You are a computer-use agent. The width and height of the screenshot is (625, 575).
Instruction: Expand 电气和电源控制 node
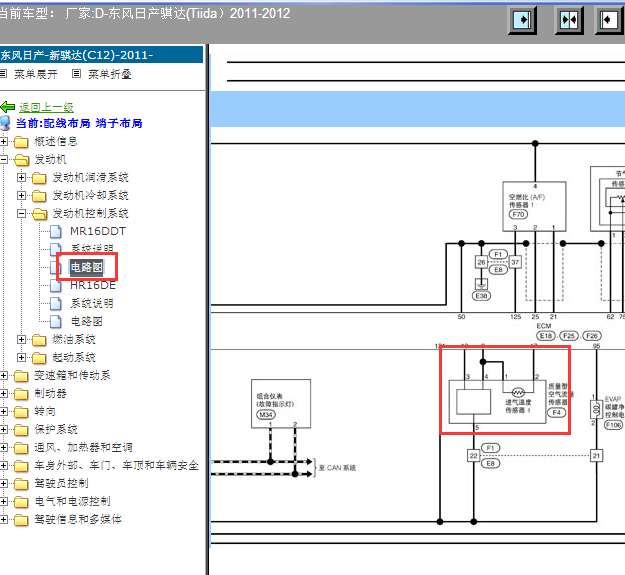pyautogui.click(x=4, y=501)
